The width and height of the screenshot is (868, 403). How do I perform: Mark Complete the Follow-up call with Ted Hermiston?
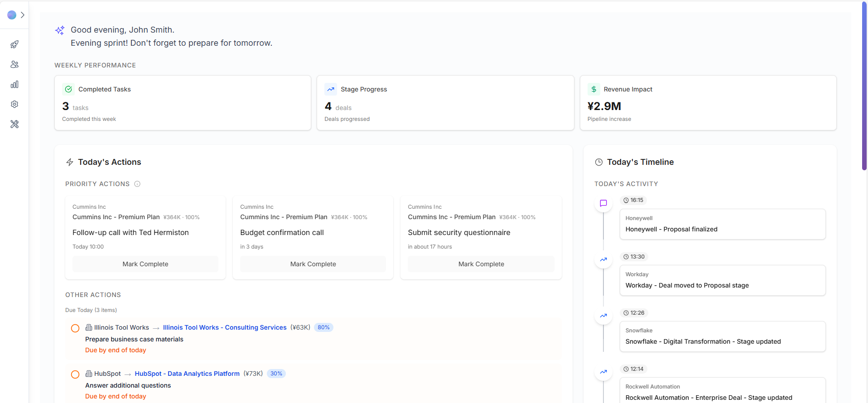(145, 264)
